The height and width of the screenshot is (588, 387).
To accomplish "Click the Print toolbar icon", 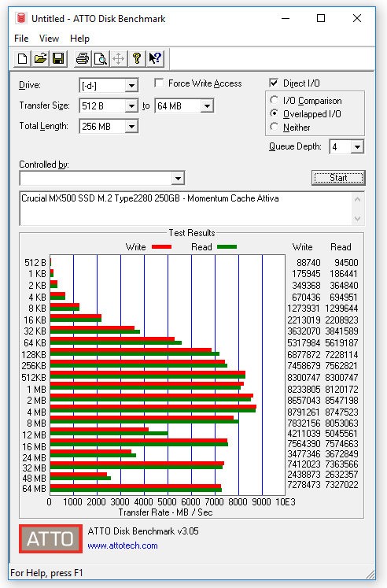I will (83, 58).
